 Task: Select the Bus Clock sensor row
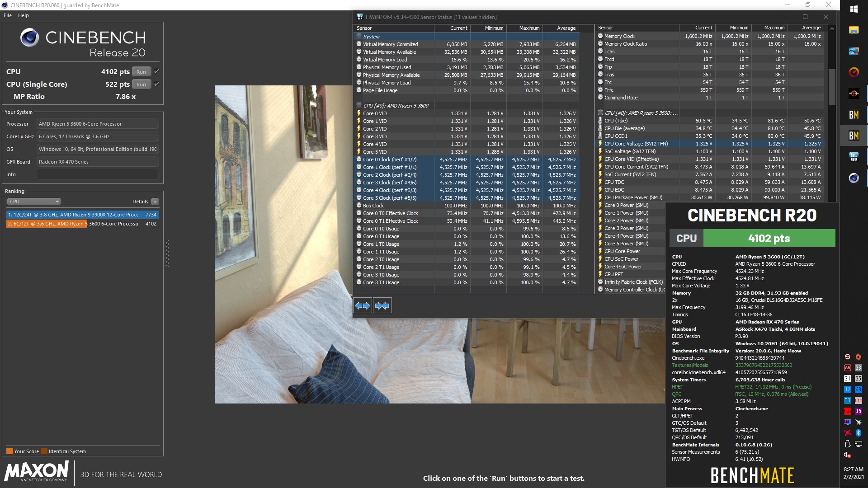pyautogui.click(x=466, y=206)
